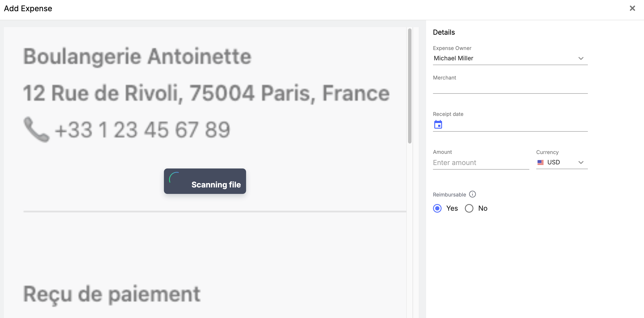Select No for Reimbursable
The width and height of the screenshot is (644, 318).
click(x=469, y=208)
